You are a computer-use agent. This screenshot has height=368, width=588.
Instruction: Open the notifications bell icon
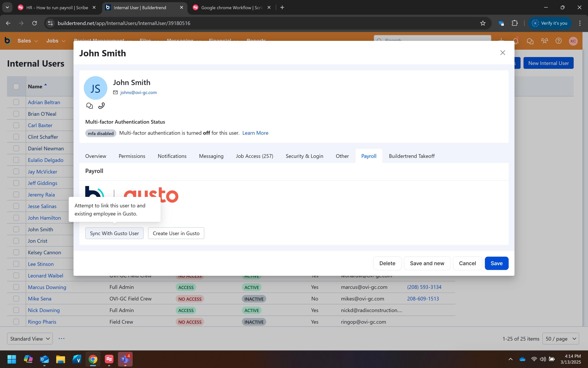(516, 41)
